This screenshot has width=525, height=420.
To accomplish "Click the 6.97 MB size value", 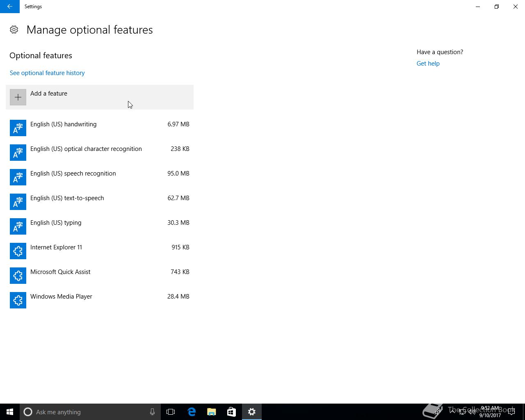I will click(178, 124).
